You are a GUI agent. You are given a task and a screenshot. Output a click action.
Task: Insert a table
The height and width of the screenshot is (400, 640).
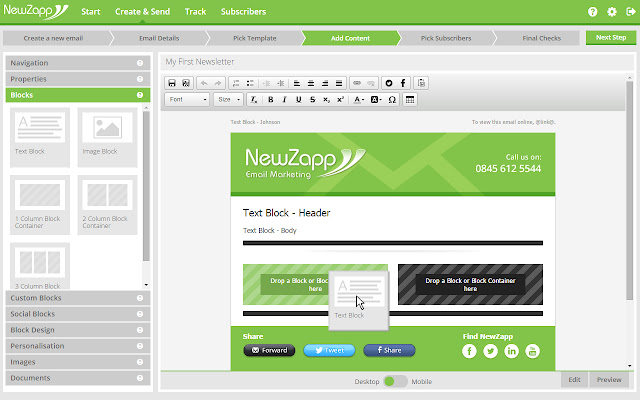(410, 100)
